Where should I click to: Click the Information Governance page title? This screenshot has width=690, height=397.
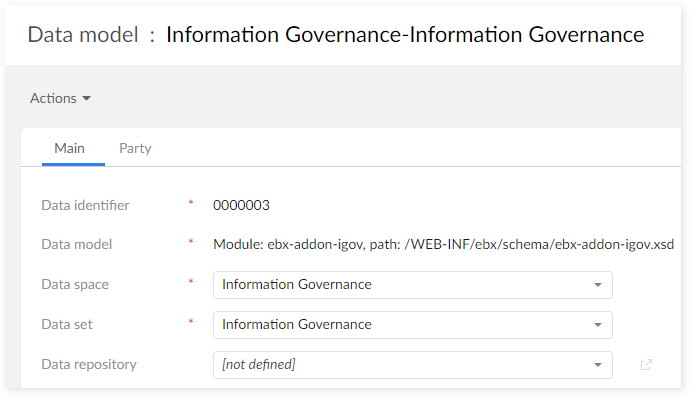pyautogui.click(x=405, y=34)
